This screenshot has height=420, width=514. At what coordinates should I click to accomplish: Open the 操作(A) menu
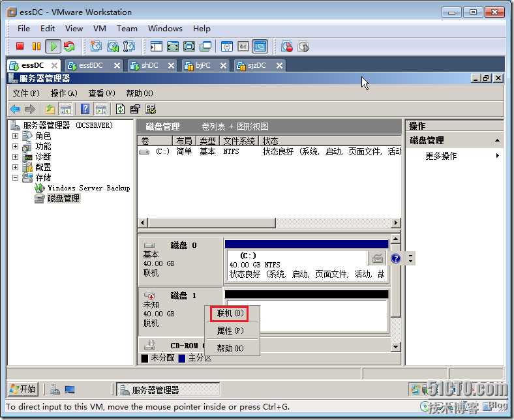pyautogui.click(x=64, y=93)
